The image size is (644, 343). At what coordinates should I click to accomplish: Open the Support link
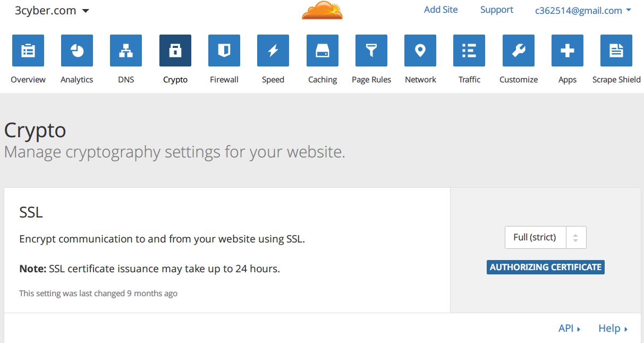tap(497, 10)
